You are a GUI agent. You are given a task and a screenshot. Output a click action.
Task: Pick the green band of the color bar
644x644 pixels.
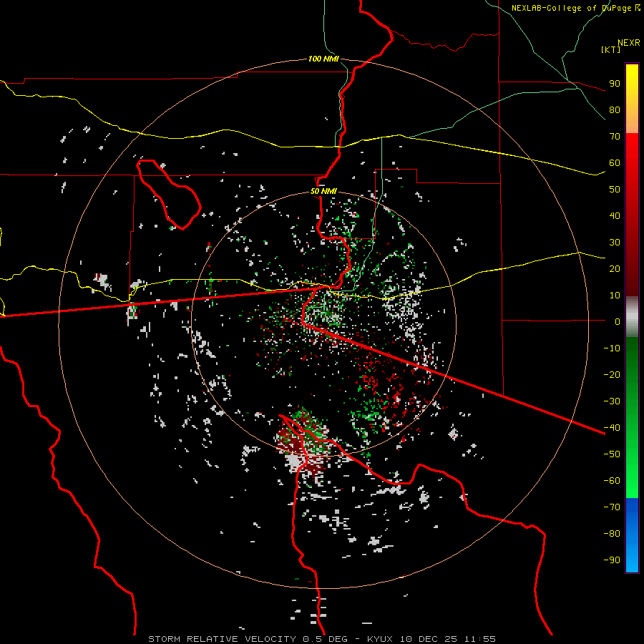click(632, 418)
